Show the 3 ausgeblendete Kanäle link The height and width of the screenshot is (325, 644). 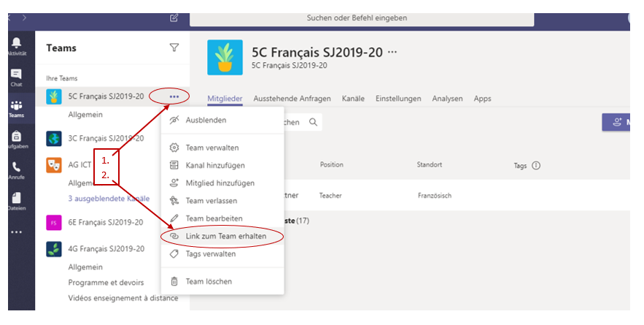[x=109, y=199]
